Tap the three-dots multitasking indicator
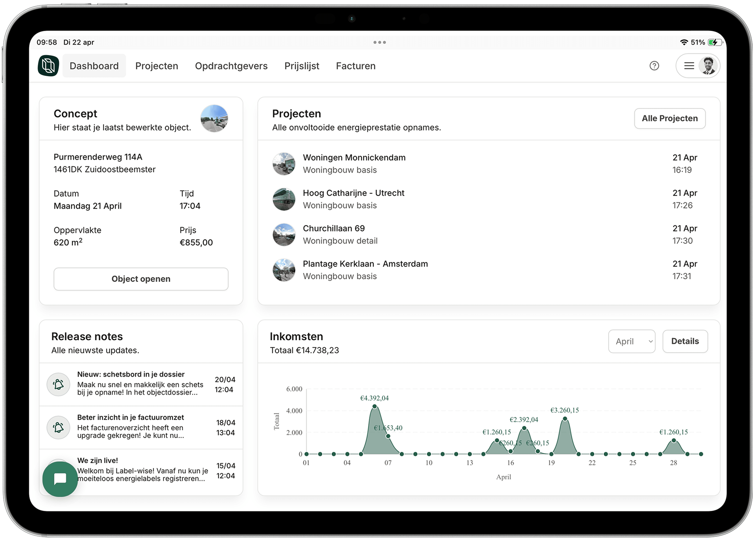 379,42
